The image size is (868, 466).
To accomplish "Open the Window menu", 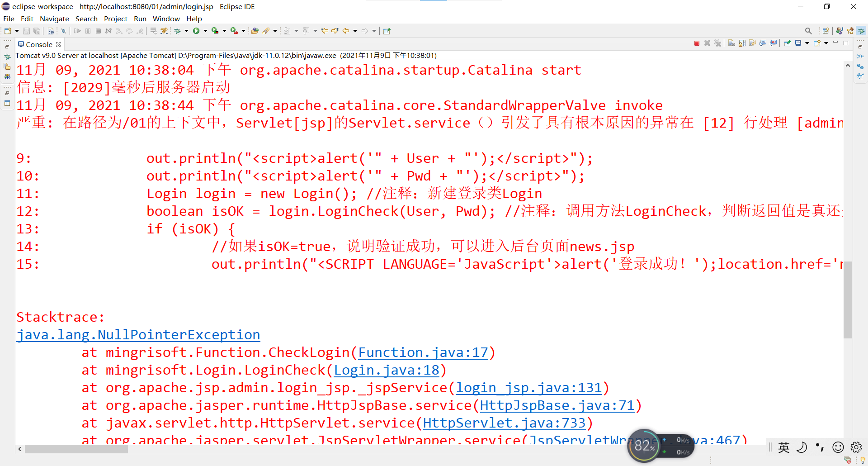I will pos(166,19).
